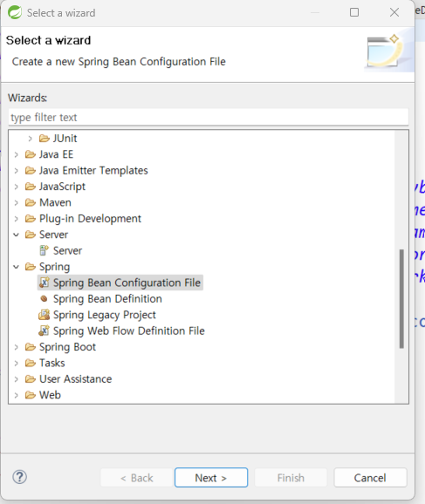
Task: Click the Java Emitter Templates folder icon
Action: click(31, 171)
